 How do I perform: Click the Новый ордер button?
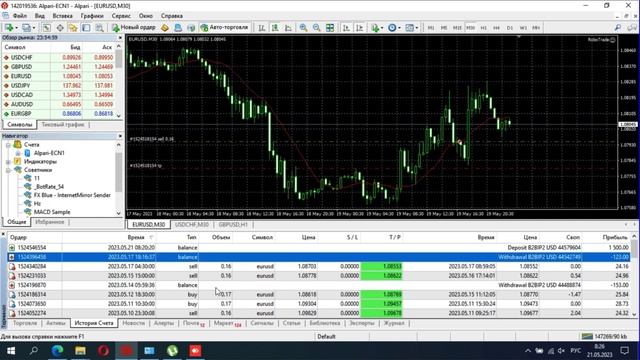tap(134, 27)
